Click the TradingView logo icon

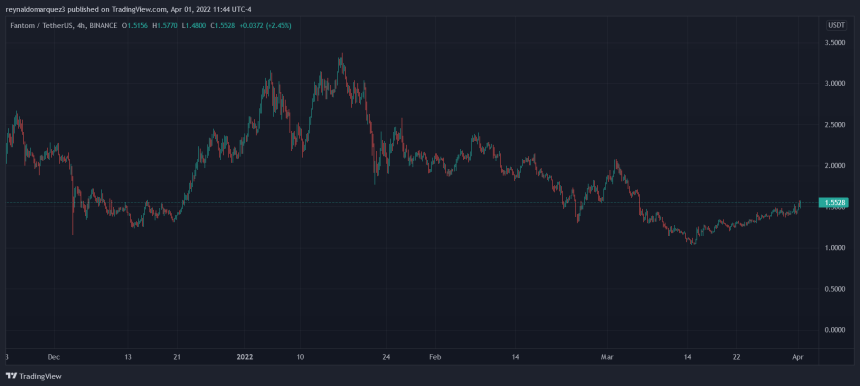click(x=11, y=377)
